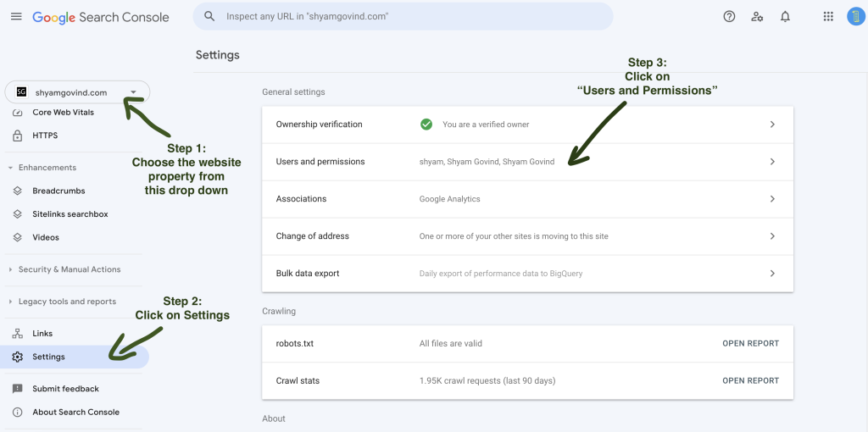Click '1.95K crawl requests (last 90 days)'
The height and width of the screenshot is (432, 868).
(x=487, y=380)
